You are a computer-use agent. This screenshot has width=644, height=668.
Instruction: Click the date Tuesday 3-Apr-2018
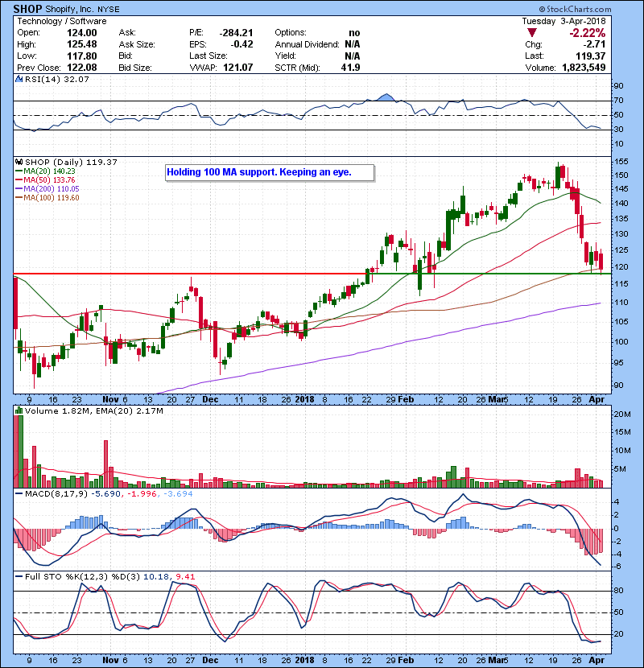[x=563, y=21]
